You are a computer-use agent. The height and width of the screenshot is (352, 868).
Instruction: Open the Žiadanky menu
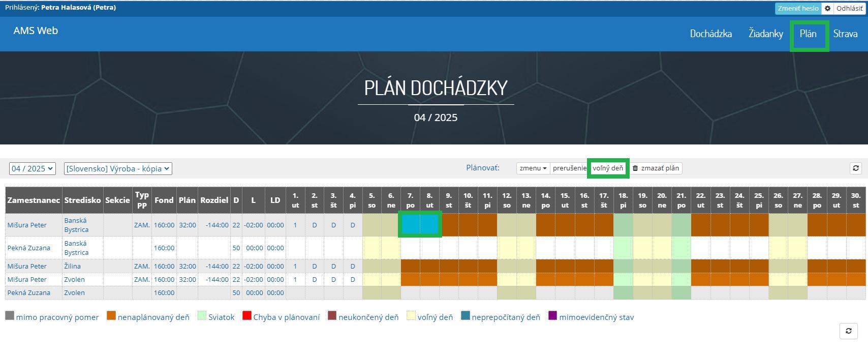(x=765, y=34)
